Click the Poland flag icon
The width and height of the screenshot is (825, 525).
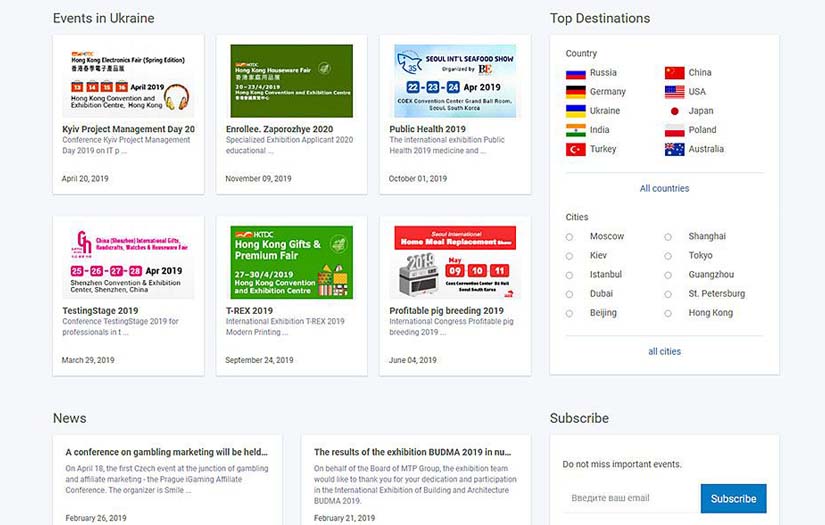[x=675, y=130]
